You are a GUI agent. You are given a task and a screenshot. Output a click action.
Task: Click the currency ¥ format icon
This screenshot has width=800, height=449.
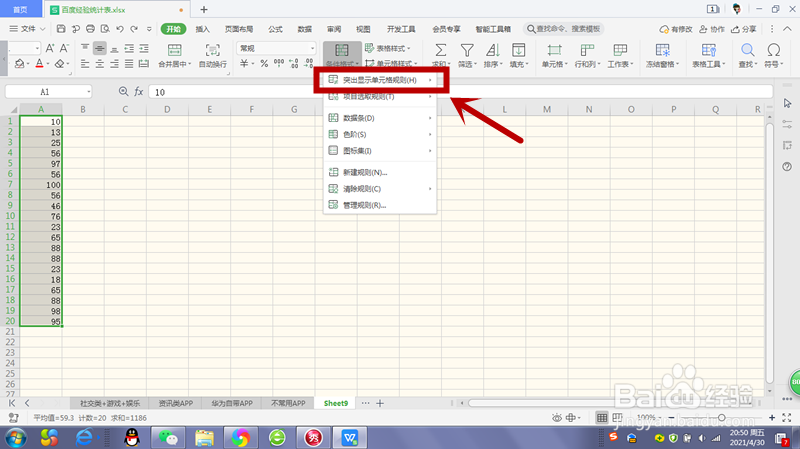(x=244, y=64)
